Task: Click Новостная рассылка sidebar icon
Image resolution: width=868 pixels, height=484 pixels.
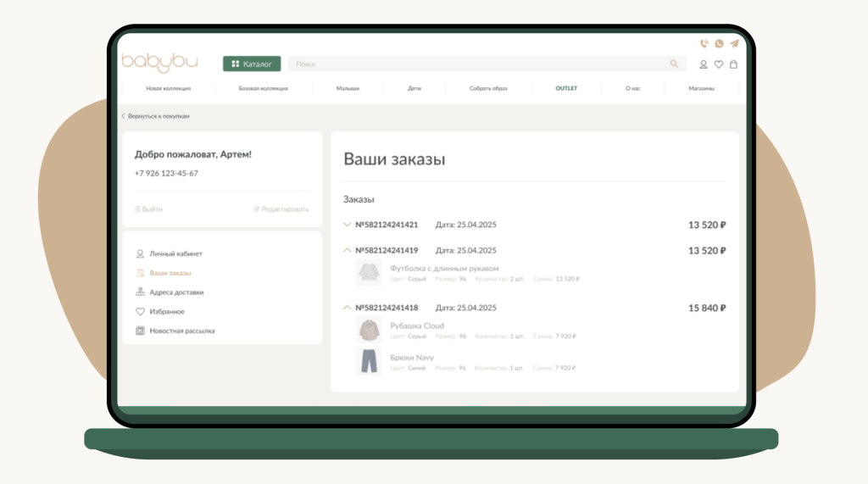Action: tap(140, 331)
